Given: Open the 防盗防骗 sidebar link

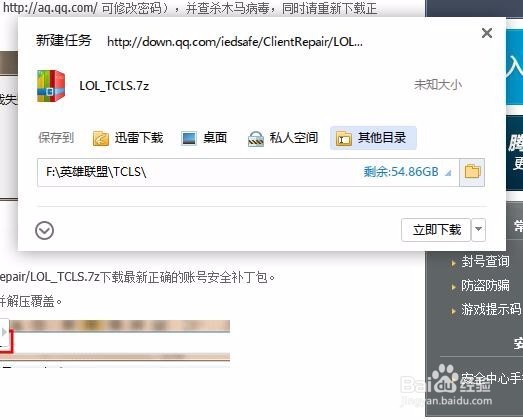Looking at the screenshot, I should (x=485, y=285).
